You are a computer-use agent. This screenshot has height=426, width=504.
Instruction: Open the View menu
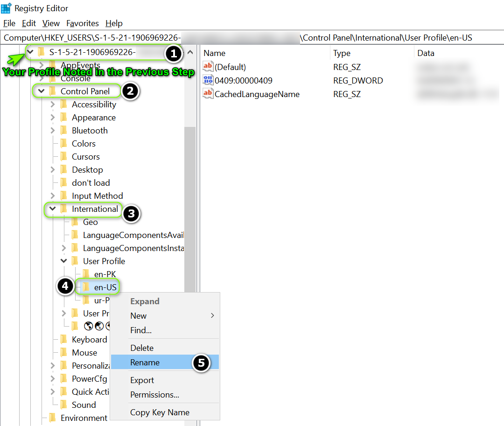[51, 23]
